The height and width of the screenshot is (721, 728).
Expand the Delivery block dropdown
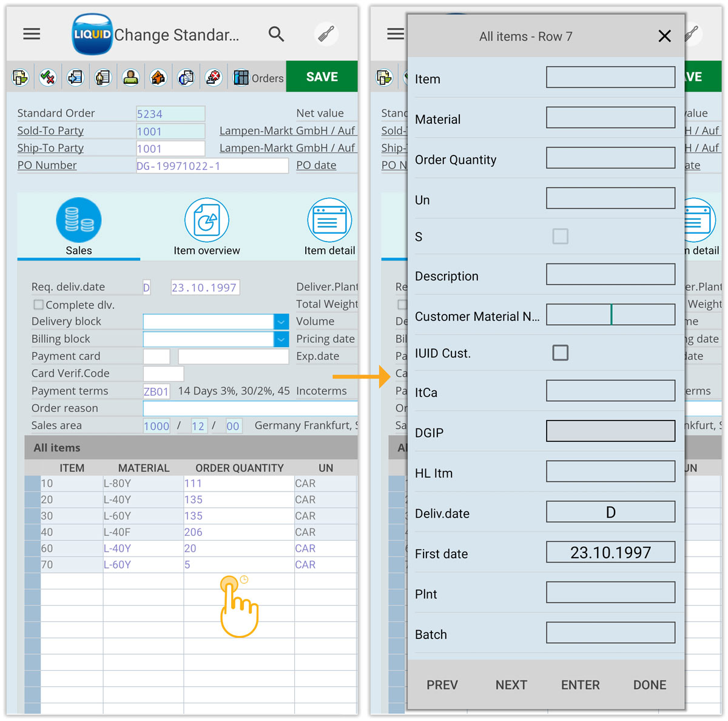281,322
